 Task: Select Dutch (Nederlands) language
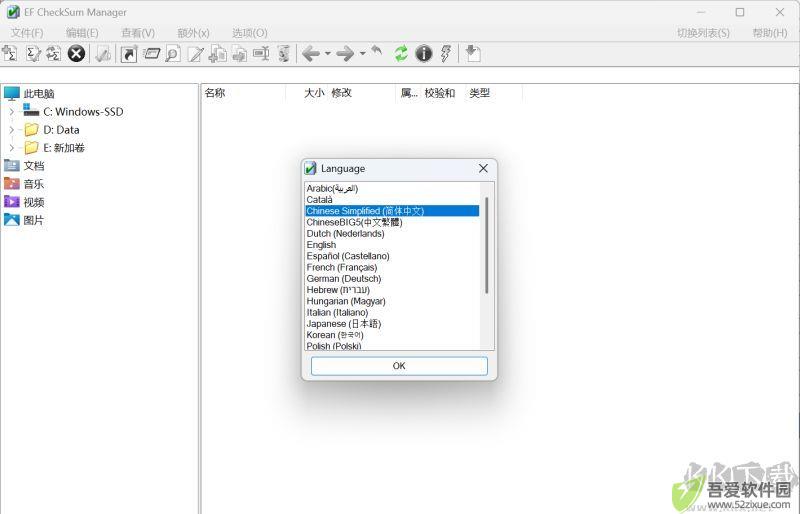[345, 233]
